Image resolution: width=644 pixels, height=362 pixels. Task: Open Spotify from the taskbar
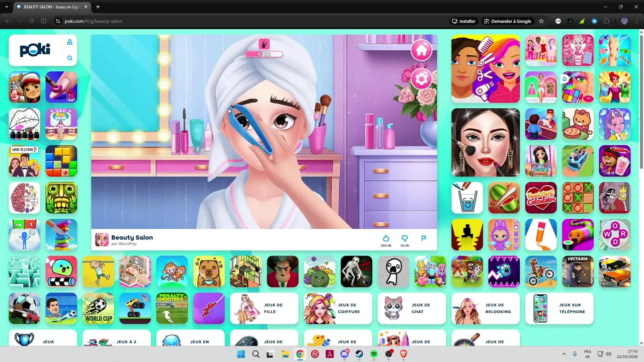374,354
